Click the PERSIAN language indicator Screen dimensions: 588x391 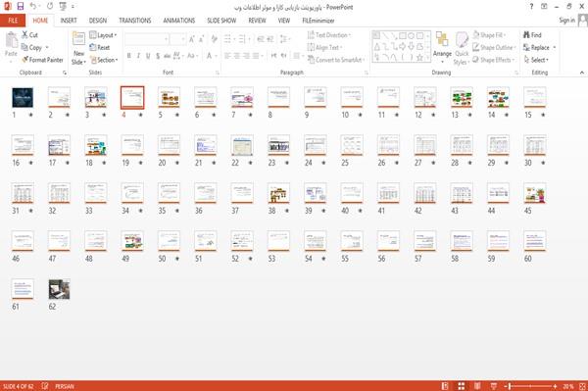[65, 386]
